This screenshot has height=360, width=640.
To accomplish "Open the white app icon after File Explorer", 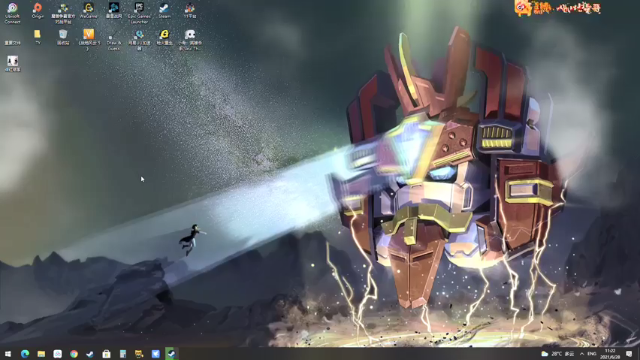I will (x=58, y=353).
